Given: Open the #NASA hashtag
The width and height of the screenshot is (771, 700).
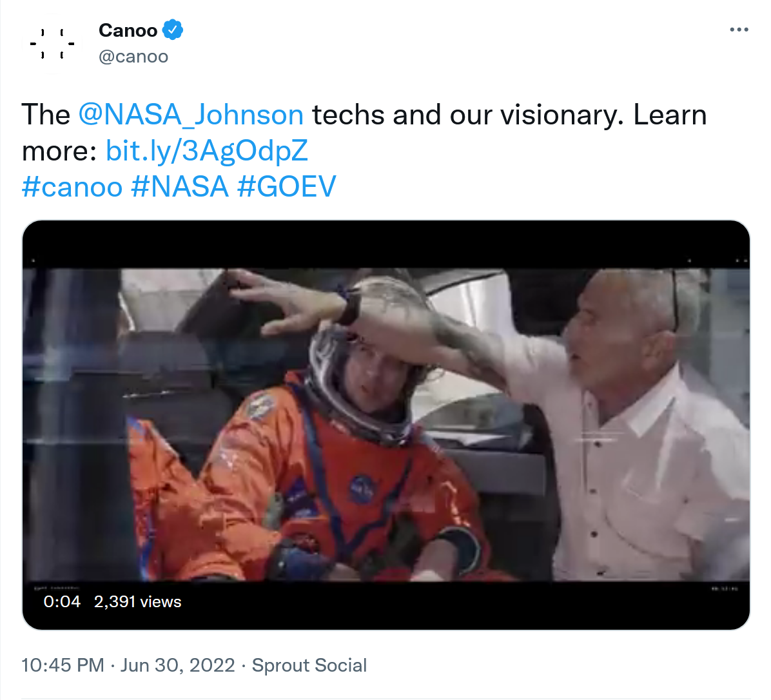Looking at the screenshot, I should (x=180, y=187).
